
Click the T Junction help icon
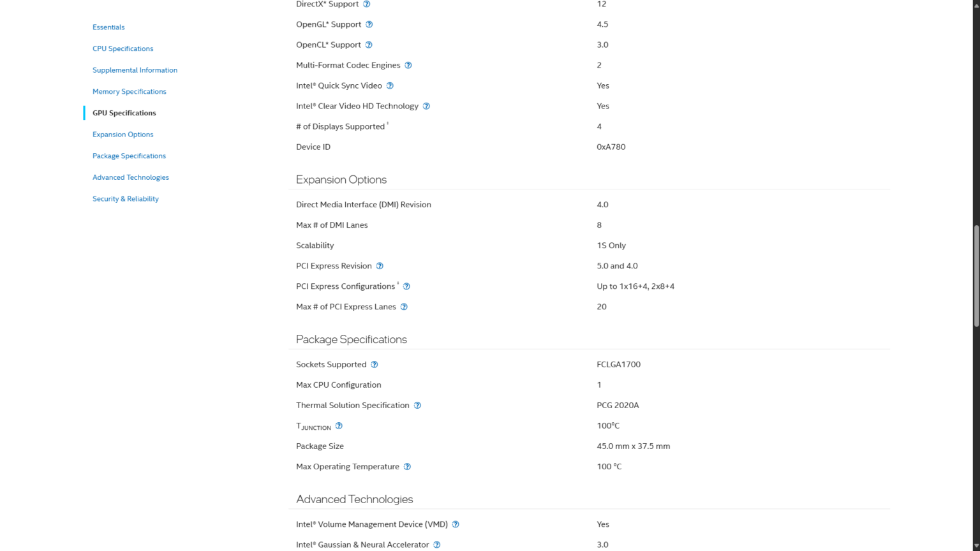(x=339, y=425)
